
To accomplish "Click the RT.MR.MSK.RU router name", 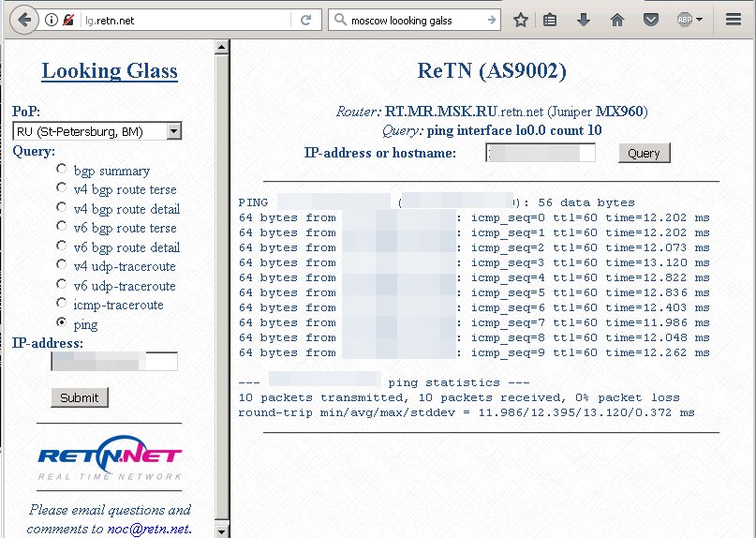I will (440, 112).
